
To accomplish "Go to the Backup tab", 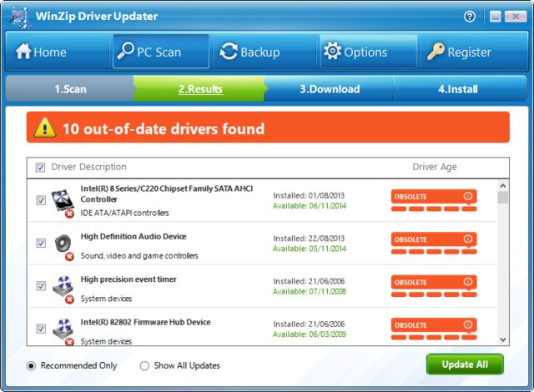I will click(x=264, y=52).
